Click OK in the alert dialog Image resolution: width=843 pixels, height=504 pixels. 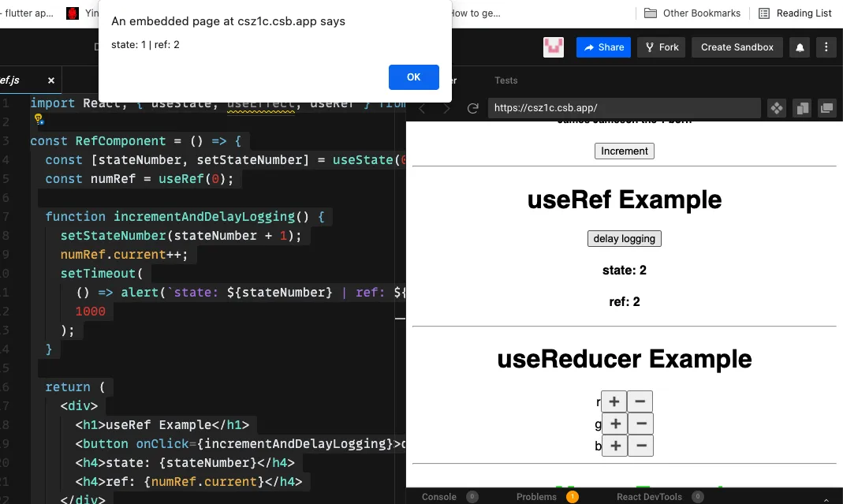pos(413,77)
